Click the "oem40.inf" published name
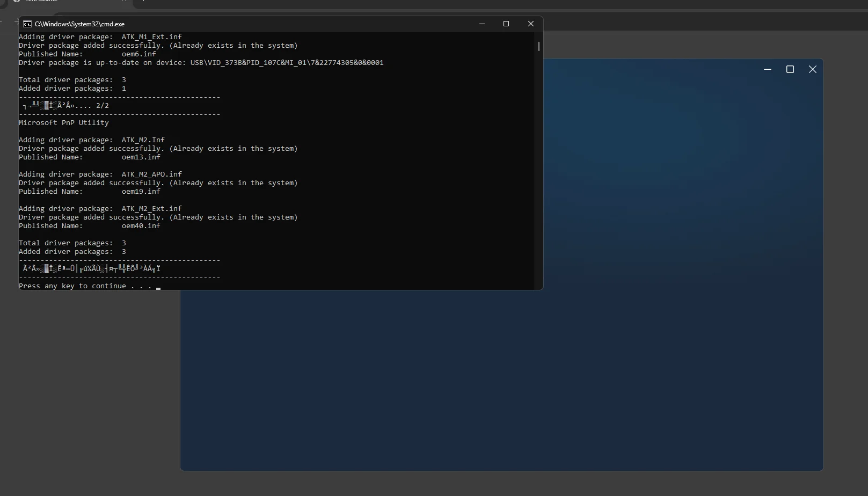Viewport: 868px width, 496px height. pos(141,226)
